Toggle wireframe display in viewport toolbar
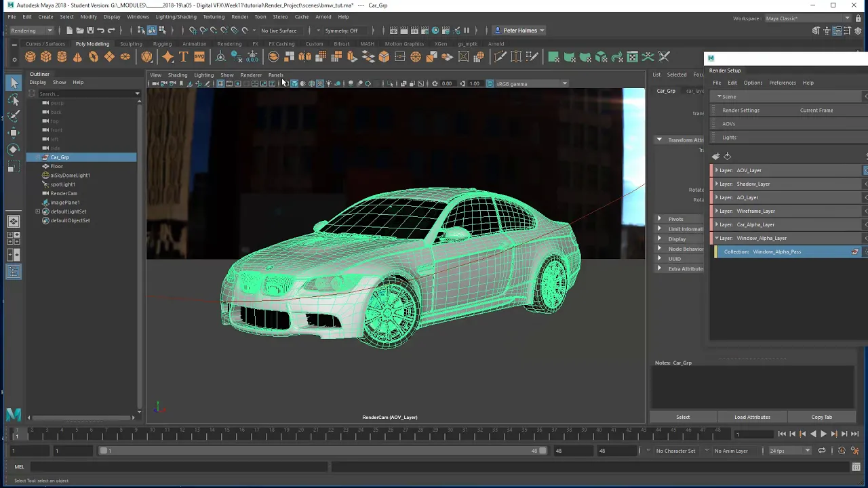 tap(285, 83)
